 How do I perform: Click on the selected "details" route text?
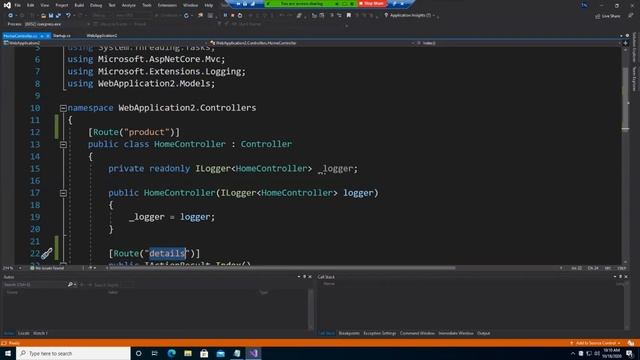[x=167, y=253]
